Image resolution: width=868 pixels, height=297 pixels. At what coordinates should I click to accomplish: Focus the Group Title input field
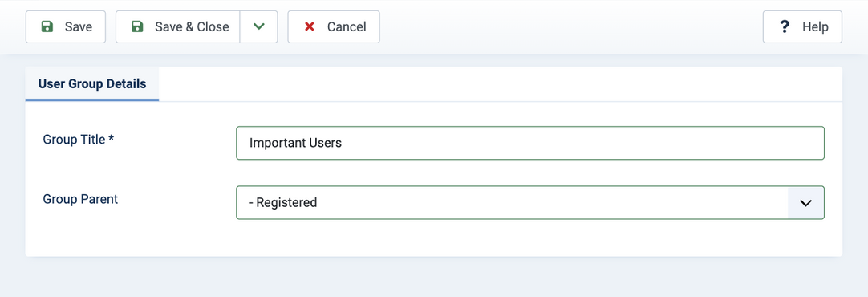[x=529, y=143]
